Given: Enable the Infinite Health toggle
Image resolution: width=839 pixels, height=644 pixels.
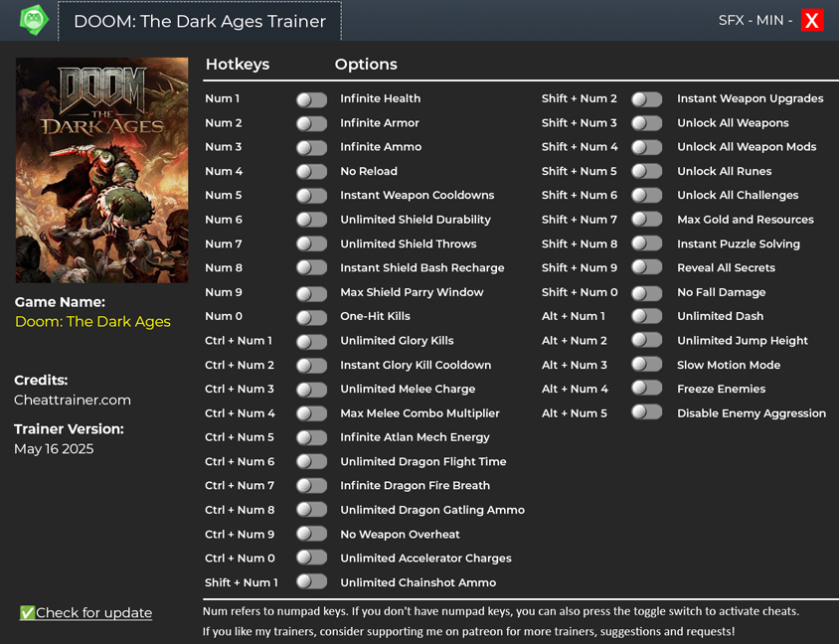Looking at the screenshot, I should click(311, 99).
